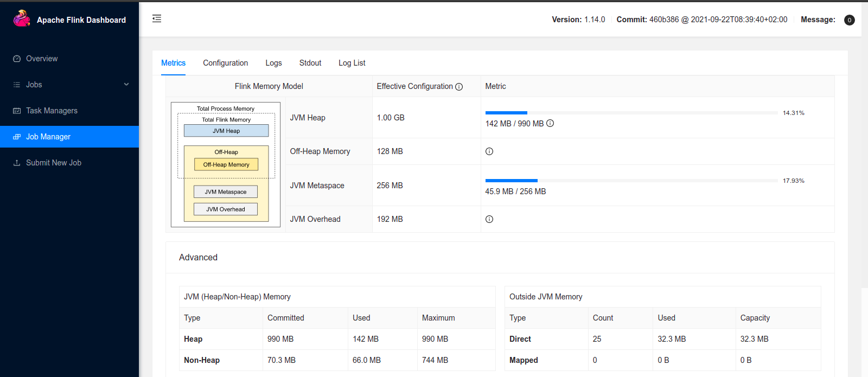Click the Submit New Job upload icon
The height and width of the screenshot is (377, 868).
tap(17, 163)
